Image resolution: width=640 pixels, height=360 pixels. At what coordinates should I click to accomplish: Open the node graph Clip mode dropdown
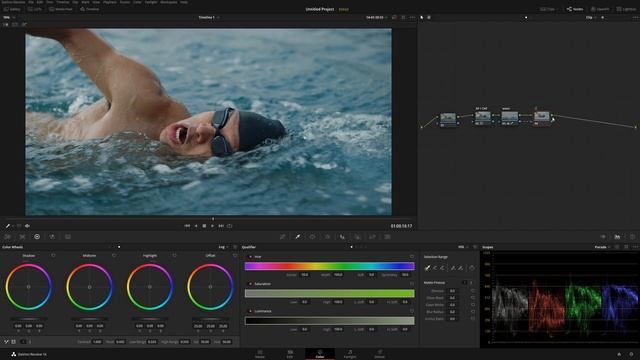coord(591,18)
